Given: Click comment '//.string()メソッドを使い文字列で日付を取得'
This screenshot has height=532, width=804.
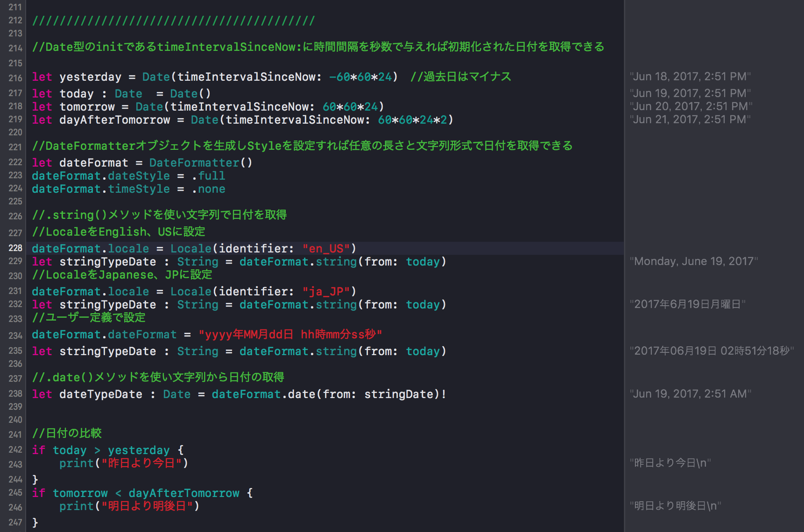Looking at the screenshot, I should [x=159, y=215].
